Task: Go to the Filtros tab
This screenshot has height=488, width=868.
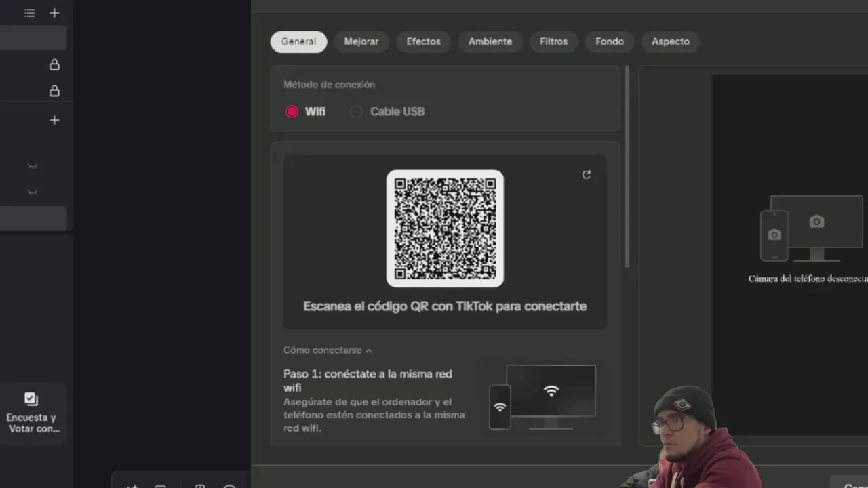Action: pos(553,41)
